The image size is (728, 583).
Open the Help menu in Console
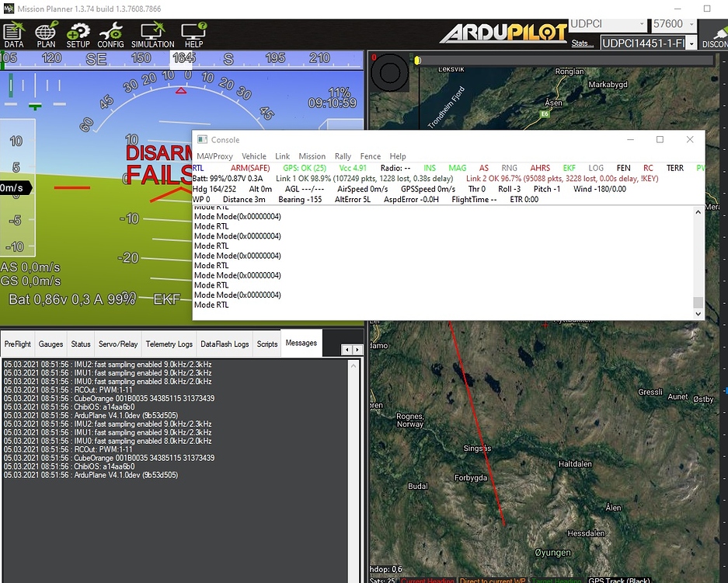point(398,156)
